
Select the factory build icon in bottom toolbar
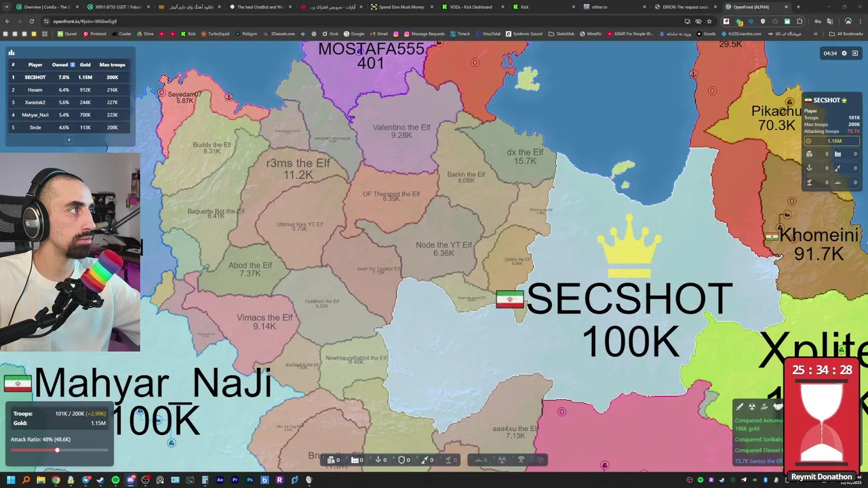coord(354,460)
